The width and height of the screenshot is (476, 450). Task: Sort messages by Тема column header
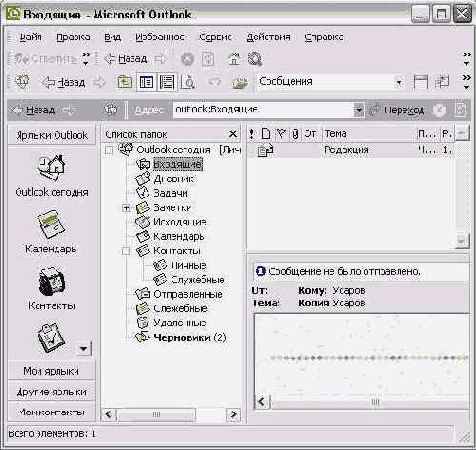pyautogui.click(x=369, y=134)
